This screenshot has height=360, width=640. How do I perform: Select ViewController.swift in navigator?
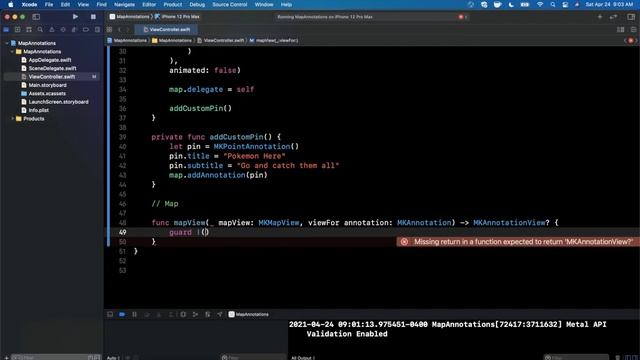pos(51,77)
